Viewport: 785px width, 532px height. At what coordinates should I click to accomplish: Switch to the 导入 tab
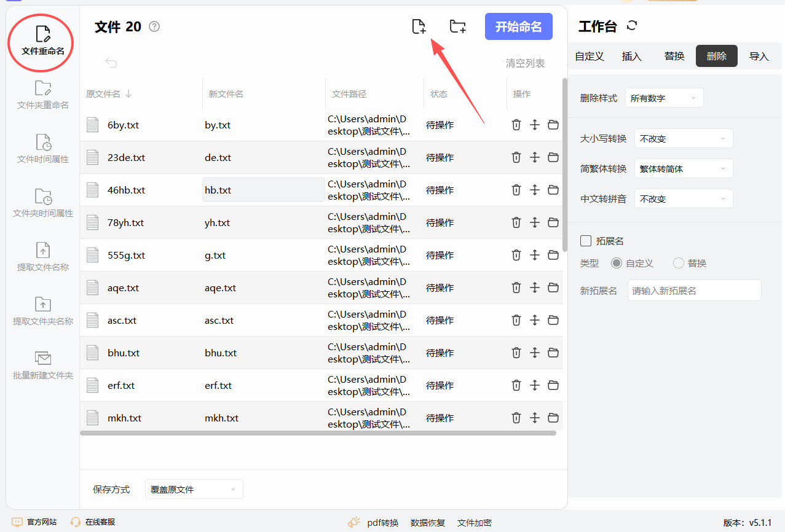(x=759, y=56)
